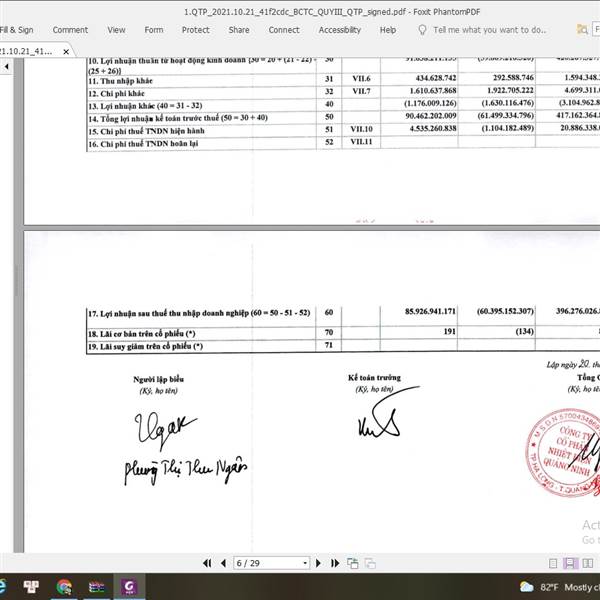Screen dimensions: 600x600
Task: Click '13. Lợi nhuận khác (40 = 31 - 32)' label
Action: tap(145, 106)
